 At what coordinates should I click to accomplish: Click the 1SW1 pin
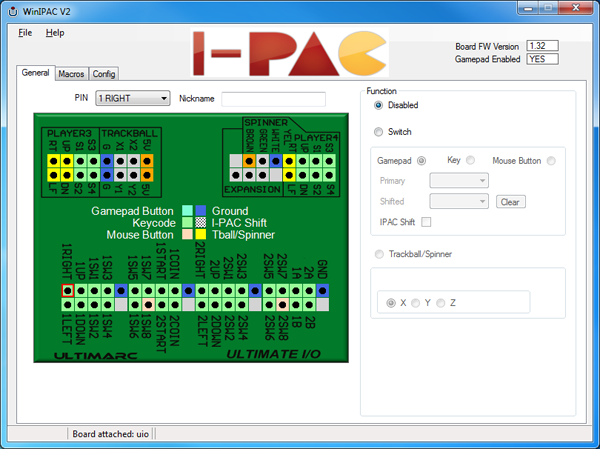94,291
